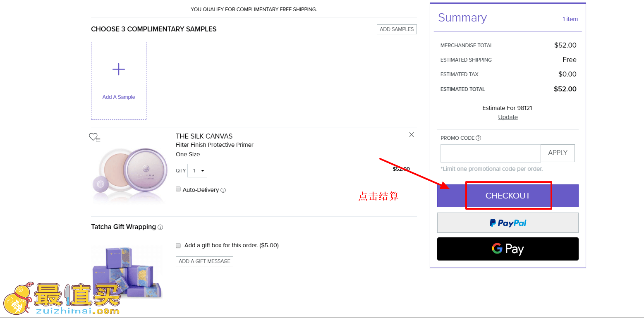Click the Merchandise Total $52.00 value
Screen dimensions: 644x318
pyautogui.click(x=565, y=45)
